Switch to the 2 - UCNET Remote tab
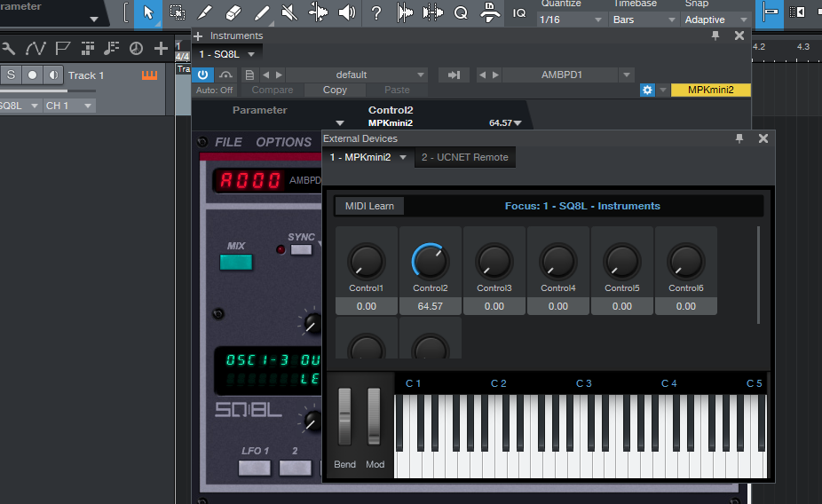The width and height of the screenshot is (822, 504). [x=465, y=157]
